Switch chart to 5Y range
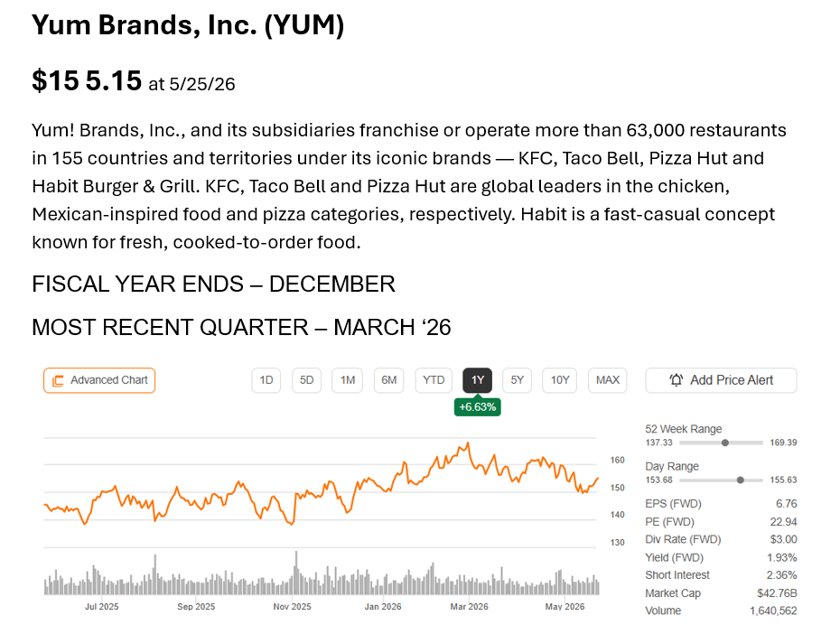Screen dimensions: 840x634 tap(517, 380)
